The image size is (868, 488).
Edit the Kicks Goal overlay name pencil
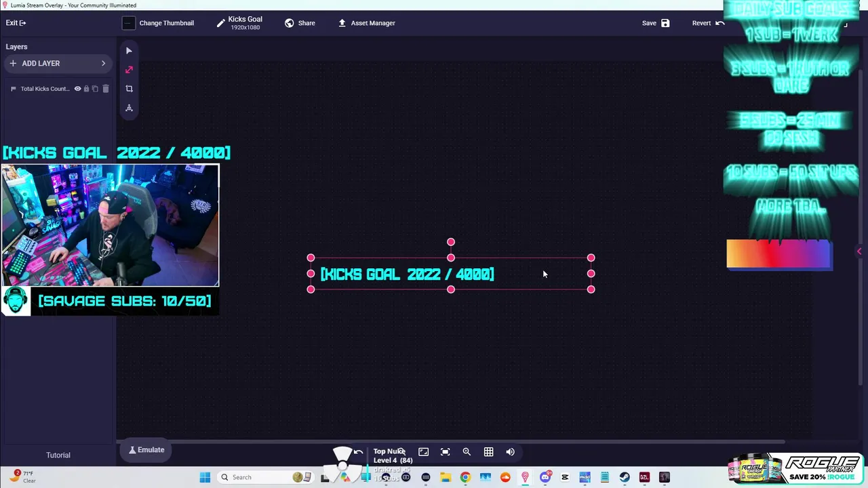(x=220, y=23)
